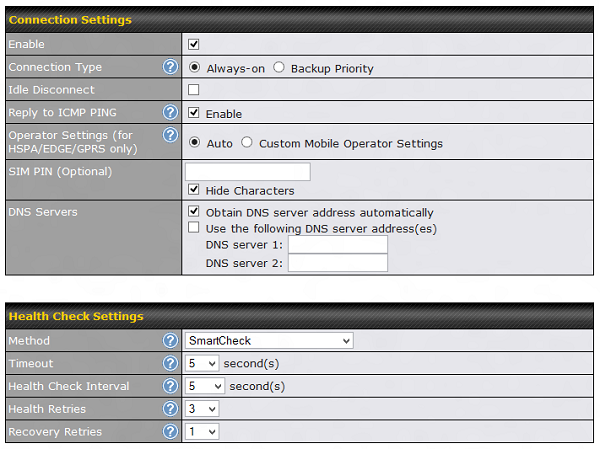Screen dimensions: 600x449
Task: Open help for Reply to ICMP PING
Action: tap(170, 113)
